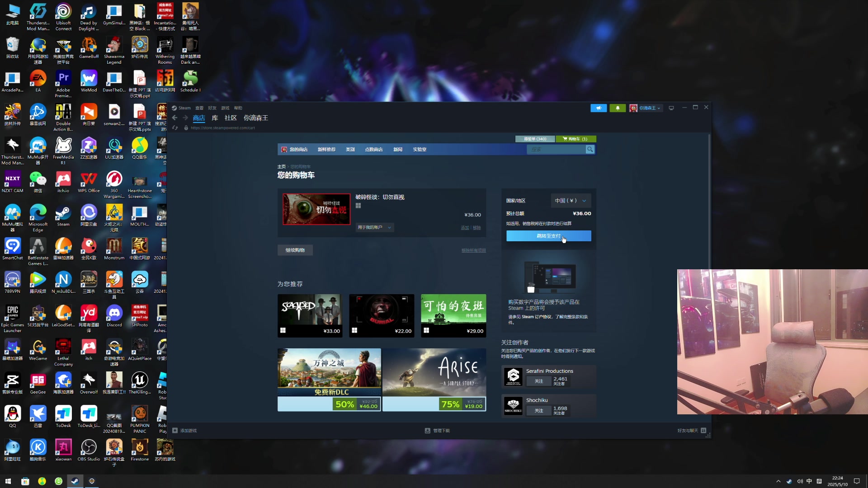Viewport: 868px width, 488px height.
Task: Open the Epic Games Launcher desktop icon
Action: [x=12, y=319]
